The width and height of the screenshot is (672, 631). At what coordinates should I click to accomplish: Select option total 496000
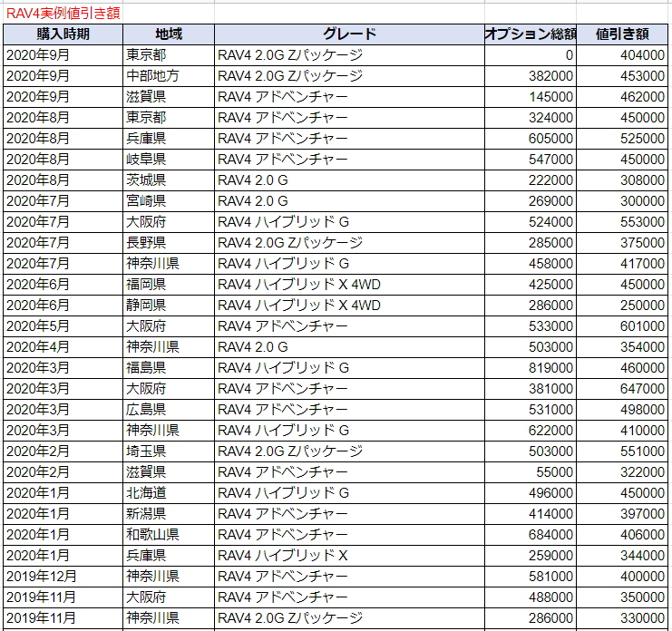click(531, 493)
